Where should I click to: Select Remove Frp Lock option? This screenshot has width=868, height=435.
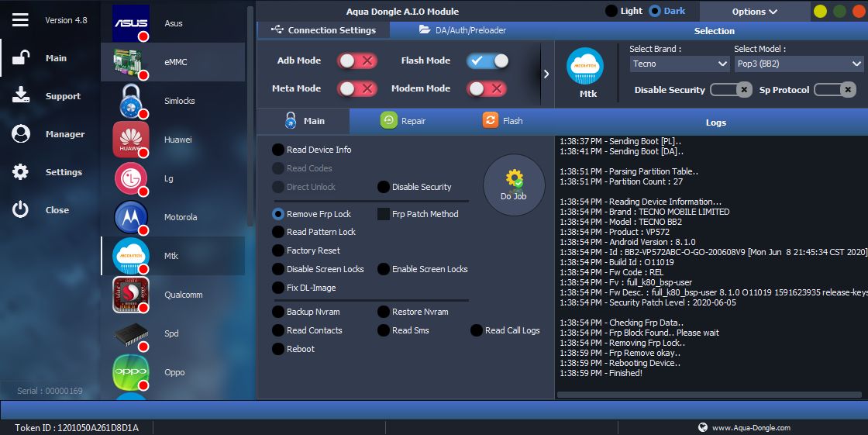(x=313, y=214)
